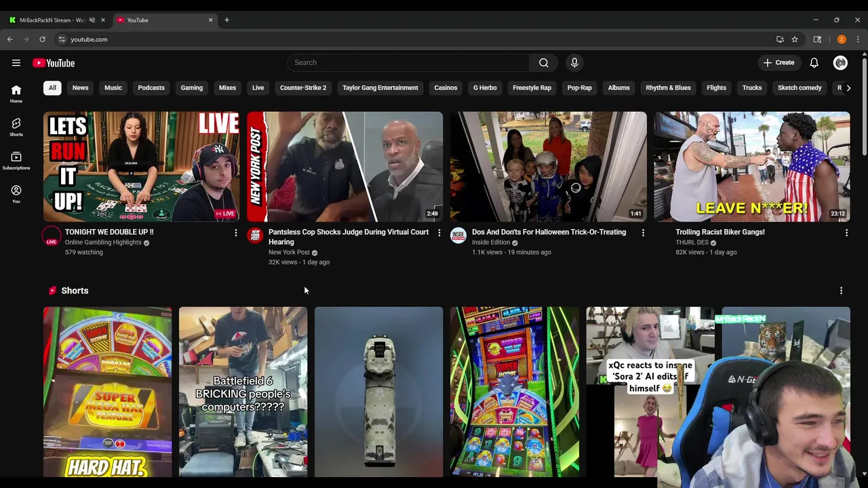Select Taylor Gang Entertainment chip
Screen dimensions: 868x488
tap(380, 87)
